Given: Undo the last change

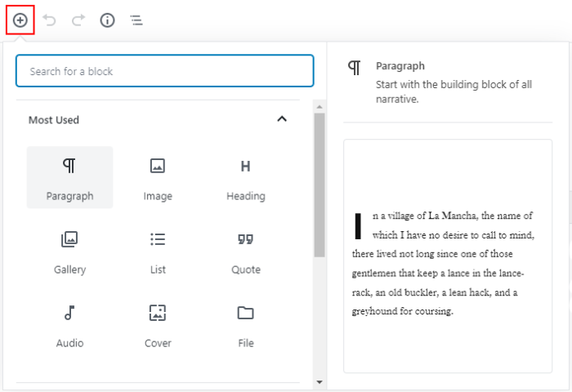Looking at the screenshot, I should 49,20.
